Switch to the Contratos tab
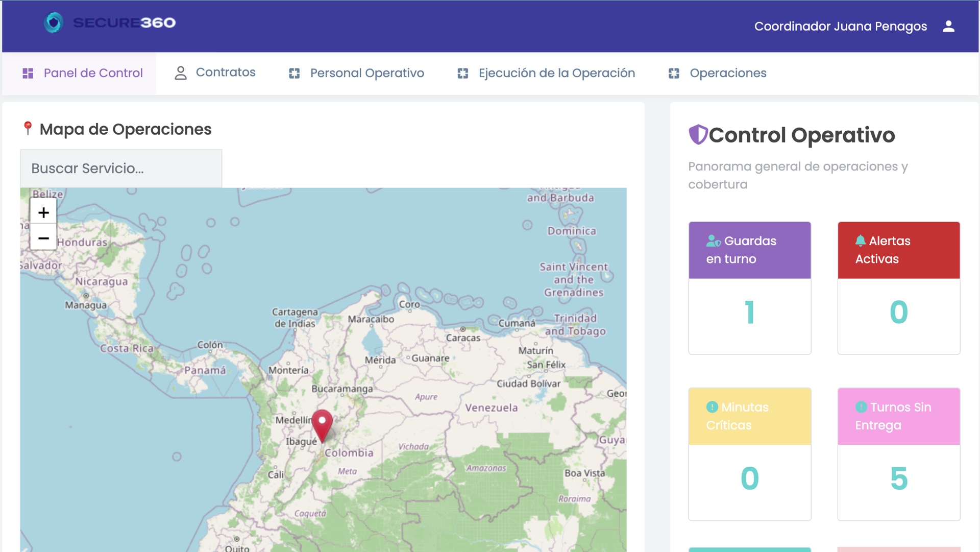 click(x=215, y=73)
